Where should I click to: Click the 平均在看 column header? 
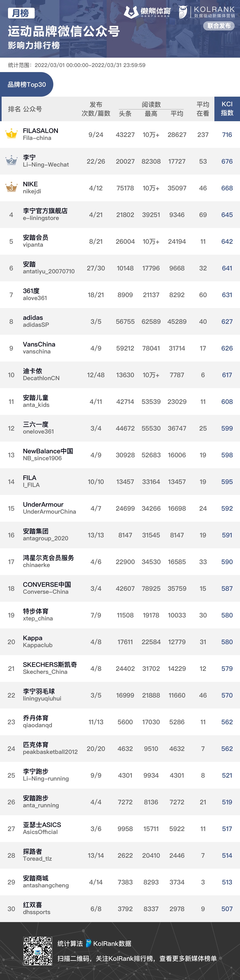(x=203, y=109)
